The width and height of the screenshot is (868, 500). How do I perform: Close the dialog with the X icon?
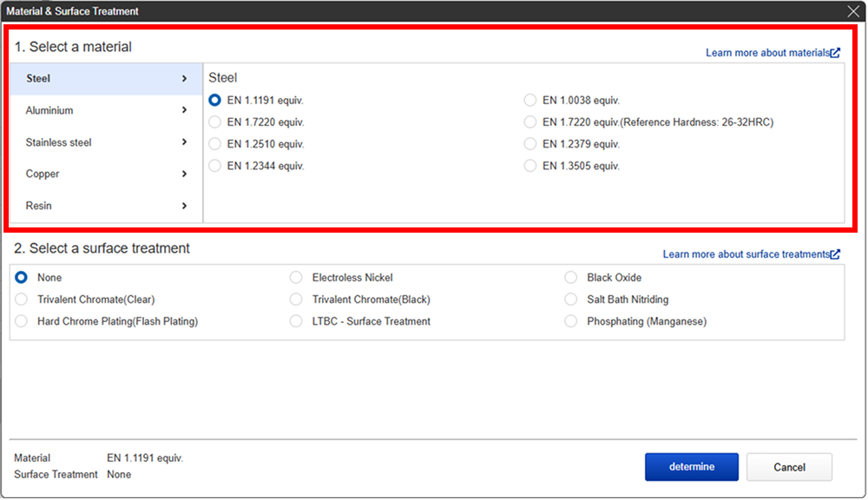(853, 11)
